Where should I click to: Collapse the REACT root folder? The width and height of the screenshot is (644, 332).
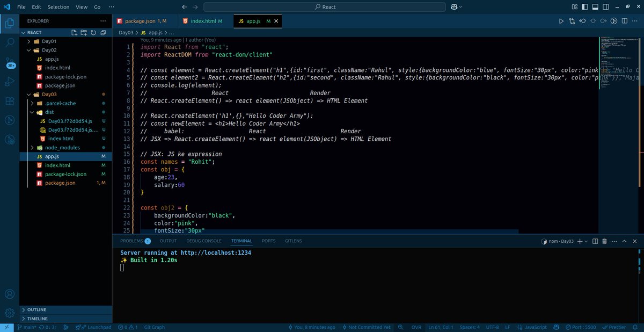24,32
